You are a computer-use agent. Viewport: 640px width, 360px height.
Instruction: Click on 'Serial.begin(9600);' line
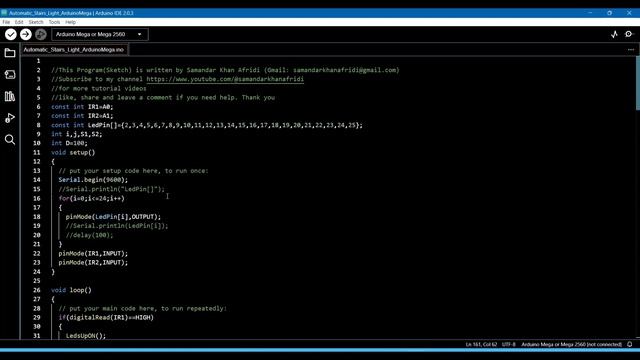pyautogui.click(x=93, y=180)
